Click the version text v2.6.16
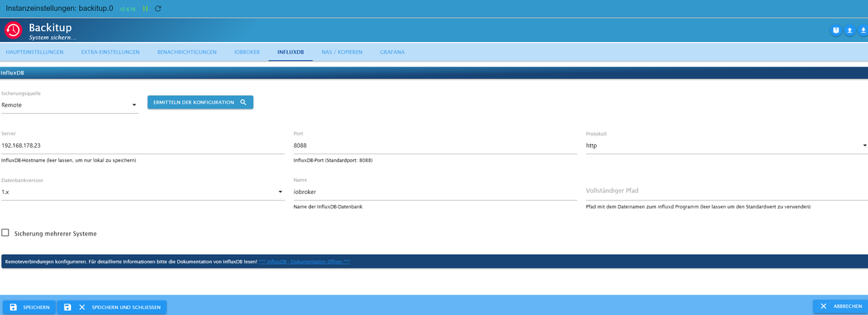Screen dimensions: 868x315 pos(127,9)
